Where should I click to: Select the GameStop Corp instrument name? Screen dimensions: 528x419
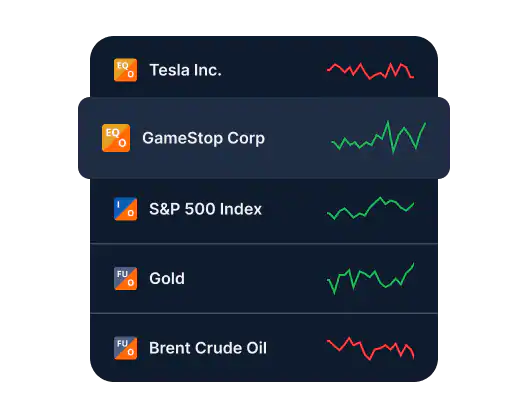(x=203, y=138)
